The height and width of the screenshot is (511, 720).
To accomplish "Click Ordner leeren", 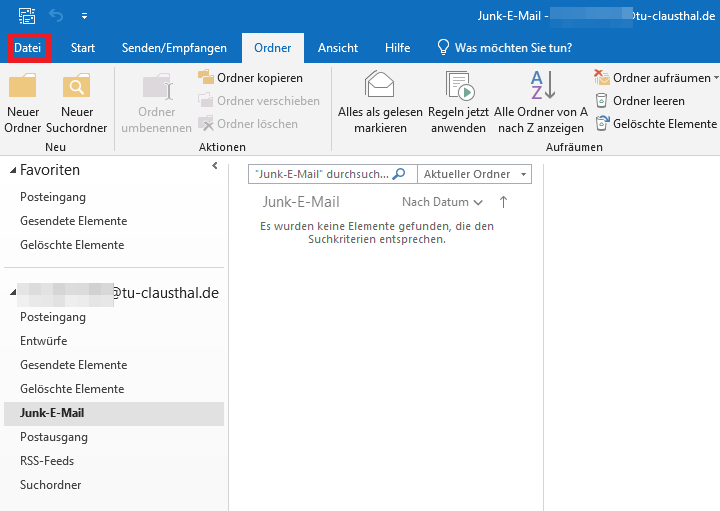I will tap(640, 101).
